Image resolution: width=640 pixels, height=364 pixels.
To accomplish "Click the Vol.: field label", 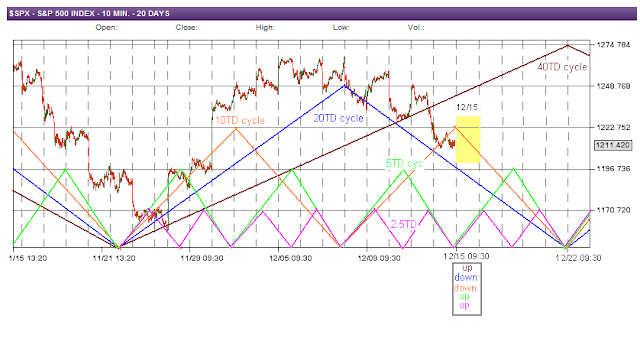I will (x=416, y=28).
